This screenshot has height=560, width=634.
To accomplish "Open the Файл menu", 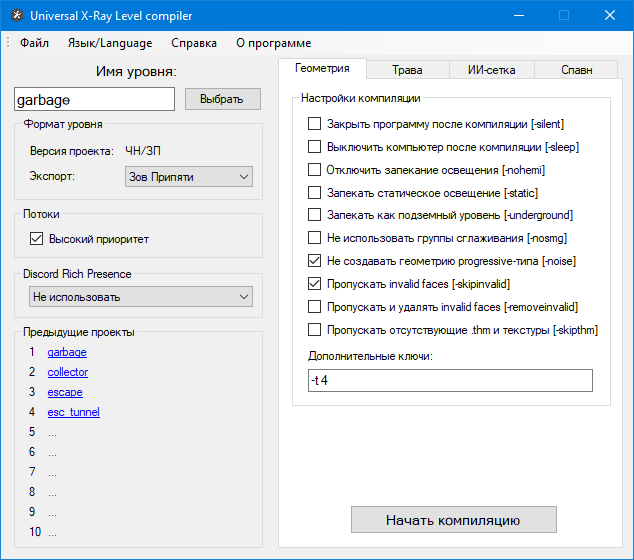I will click(x=34, y=43).
